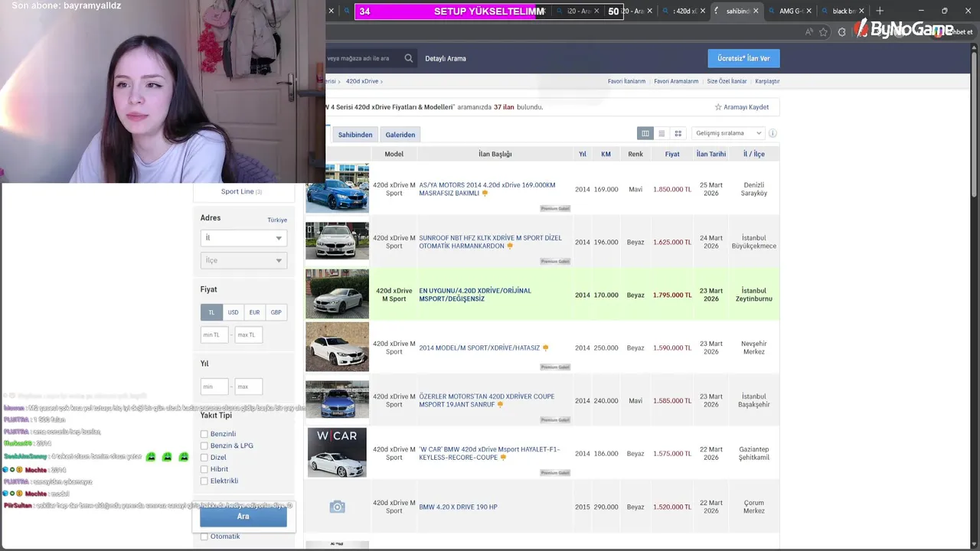Click the Ücretsiz İlan Ver button
This screenshot has height=551, width=980.
pyautogui.click(x=743, y=58)
